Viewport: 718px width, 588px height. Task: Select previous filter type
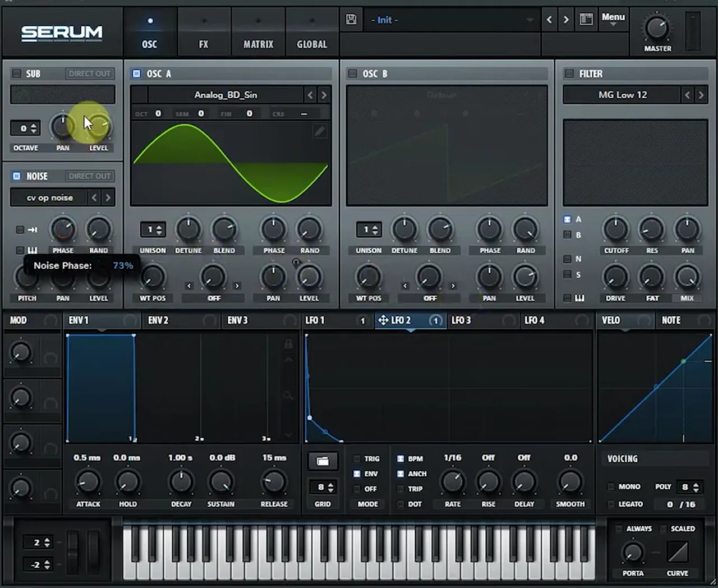687,95
